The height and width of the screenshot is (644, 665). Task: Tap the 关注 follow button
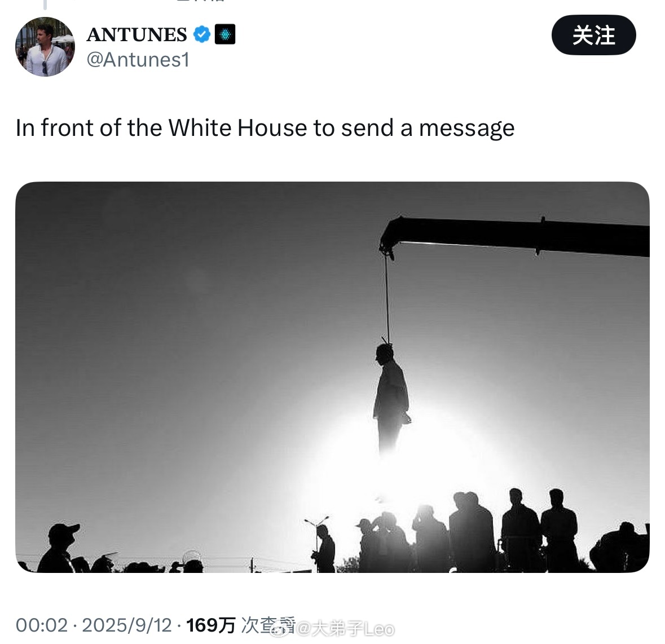click(x=593, y=35)
